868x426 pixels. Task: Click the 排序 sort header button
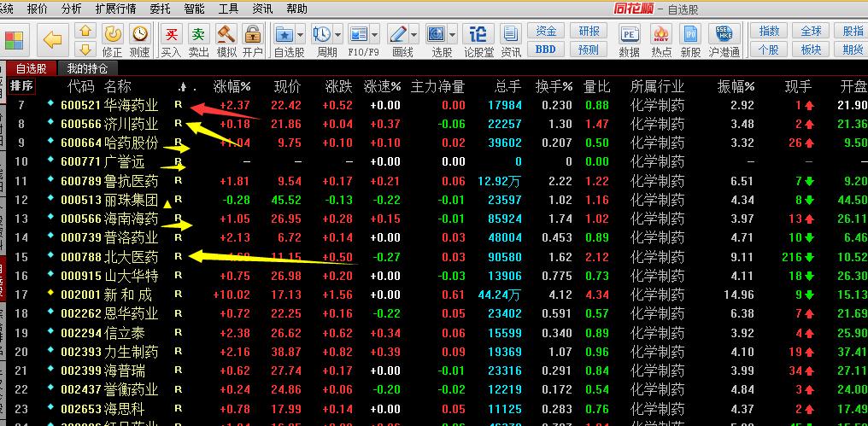coord(22,86)
